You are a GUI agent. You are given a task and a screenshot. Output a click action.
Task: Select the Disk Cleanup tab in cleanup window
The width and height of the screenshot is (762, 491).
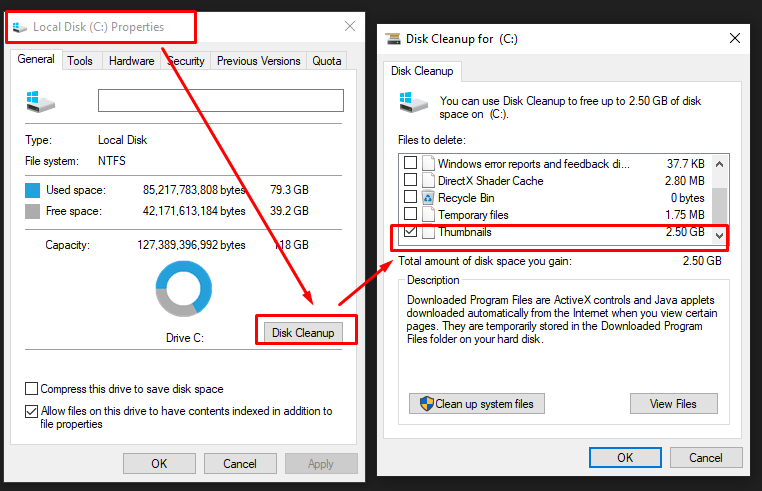[x=422, y=71]
